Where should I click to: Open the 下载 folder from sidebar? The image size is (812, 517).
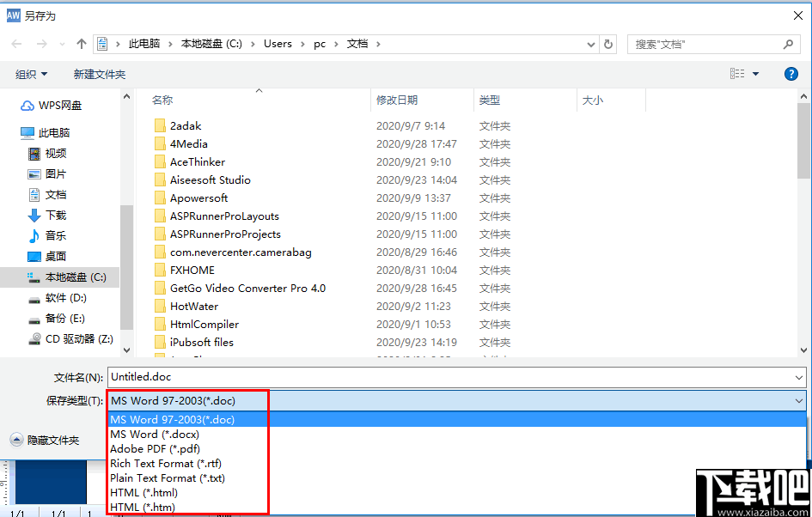pyautogui.click(x=55, y=215)
